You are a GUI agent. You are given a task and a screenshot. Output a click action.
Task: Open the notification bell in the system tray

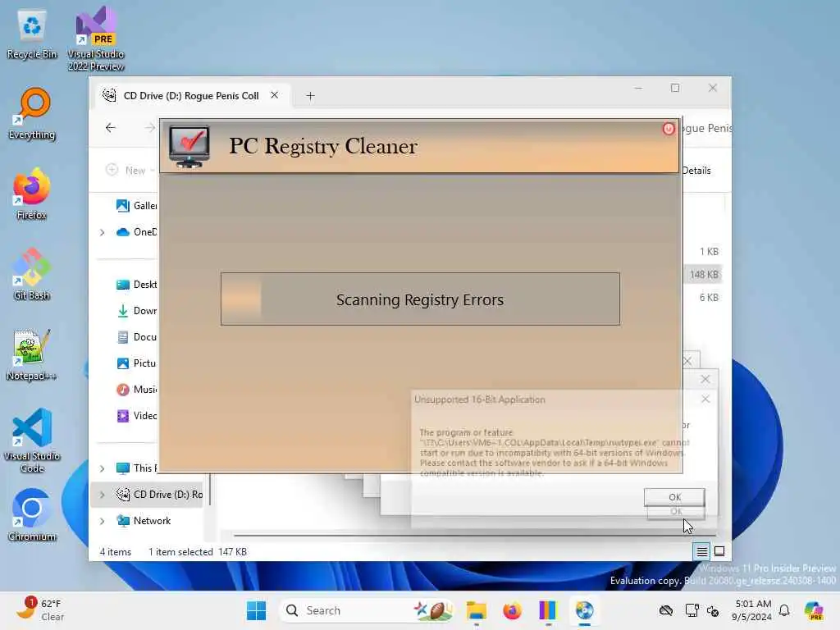tap(784, 610)
